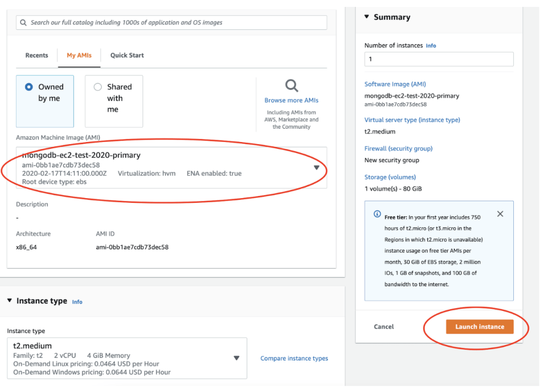Switch to the Quick Start tab

pyautogui.click(x=127, y=55)
